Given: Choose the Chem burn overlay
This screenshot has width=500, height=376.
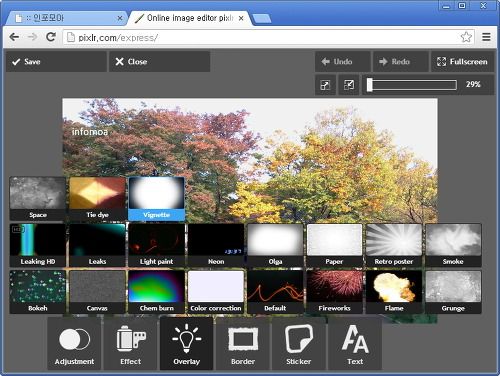Looking at the screenshot, I should click(x=157, y=292).
